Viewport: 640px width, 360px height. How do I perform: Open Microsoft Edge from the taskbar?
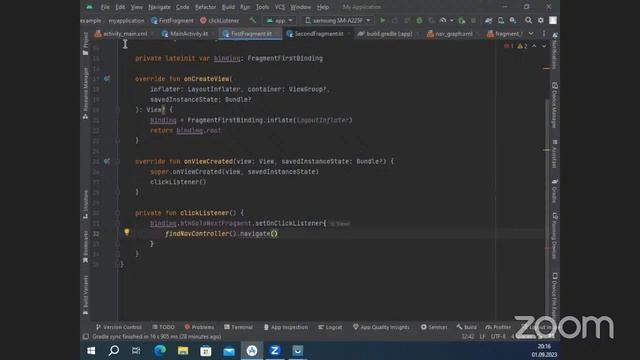160,351
